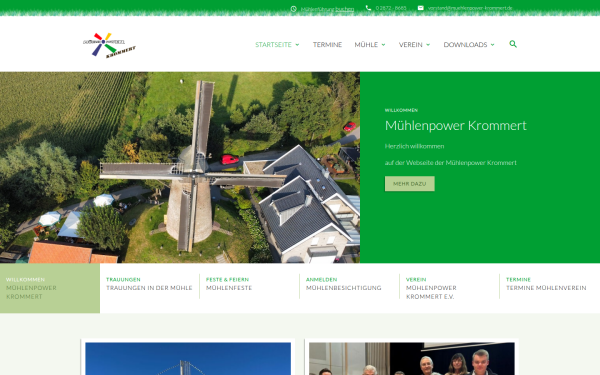Open the Verein menu item
The height and width of the screenshot is (375, 600).
point(411,45)
